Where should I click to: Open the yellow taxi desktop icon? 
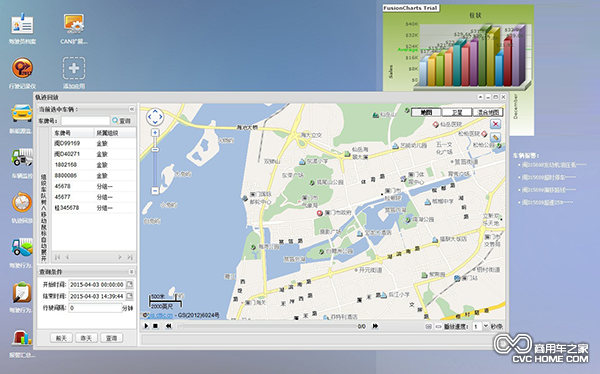22,113
